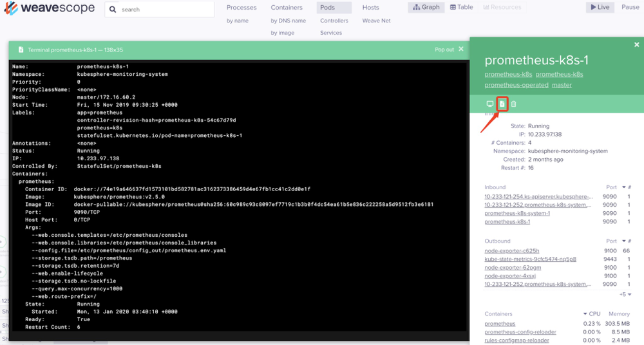Delete pod using trash icon
Image resolution: width=644 pixels, height=345 pixels.
[x=513, y=104]
